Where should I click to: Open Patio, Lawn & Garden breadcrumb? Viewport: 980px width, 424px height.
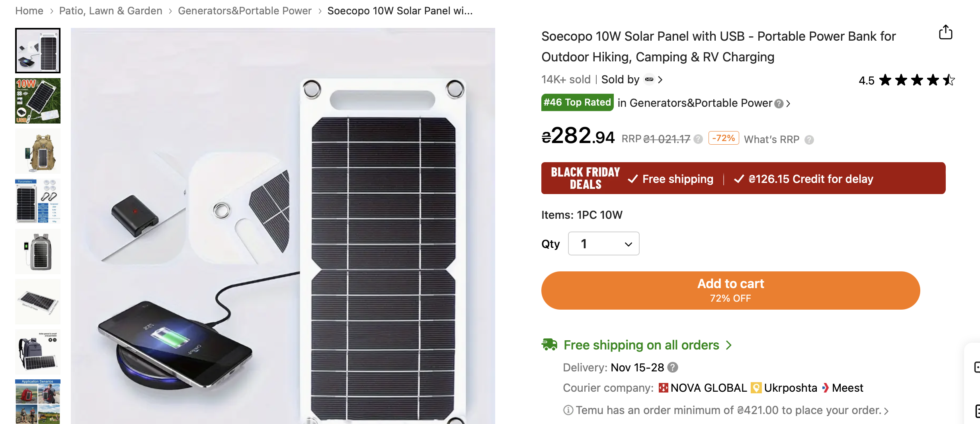(111, 11)
